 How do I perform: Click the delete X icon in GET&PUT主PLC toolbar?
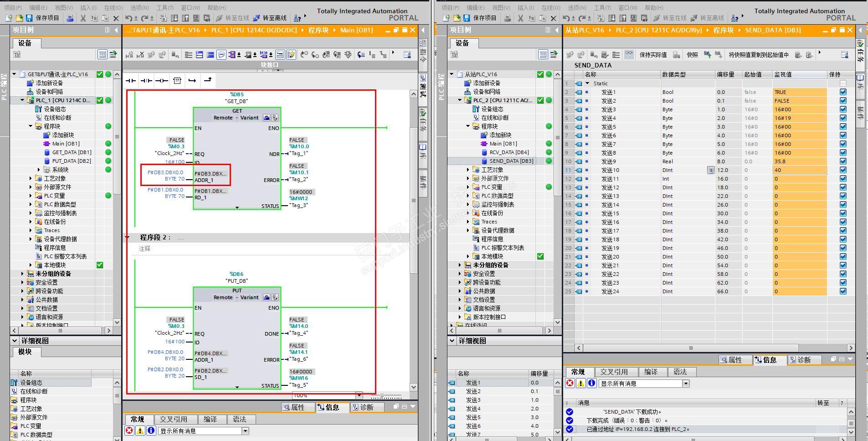[x=116, y=18]
